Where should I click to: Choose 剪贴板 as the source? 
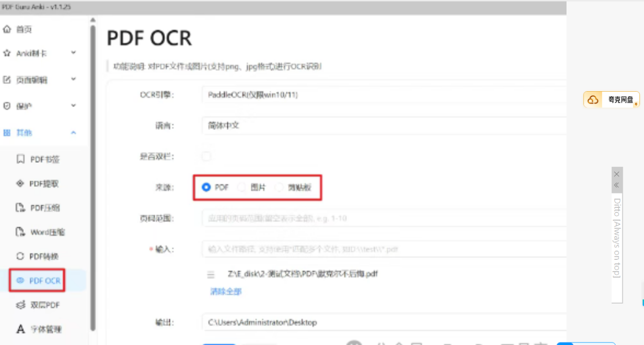[279, 187]
